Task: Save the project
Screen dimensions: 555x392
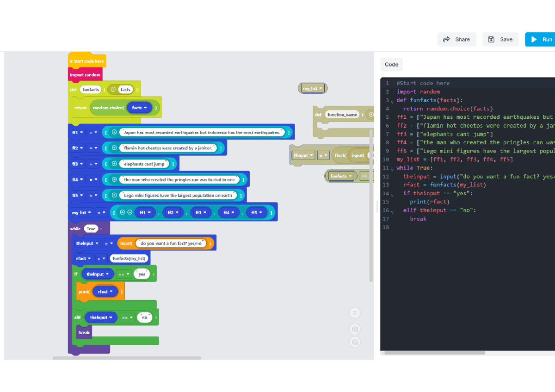Action: (500, 39)
